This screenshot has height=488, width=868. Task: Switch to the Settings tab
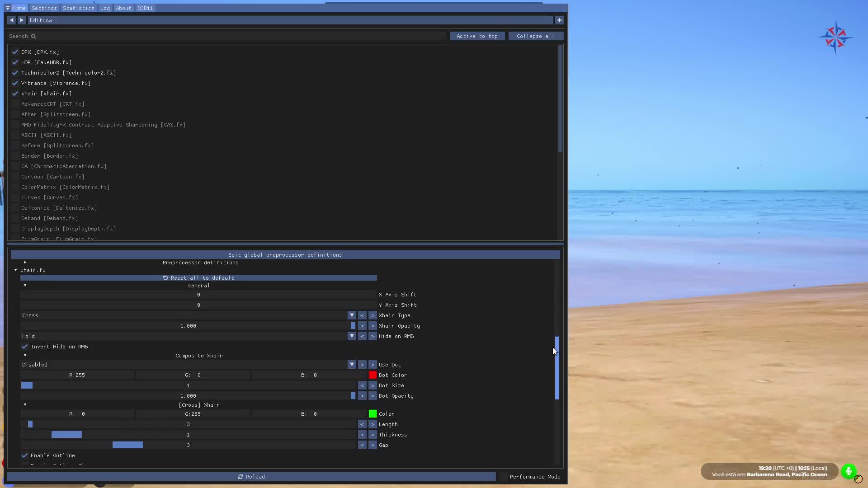[44, 8]
